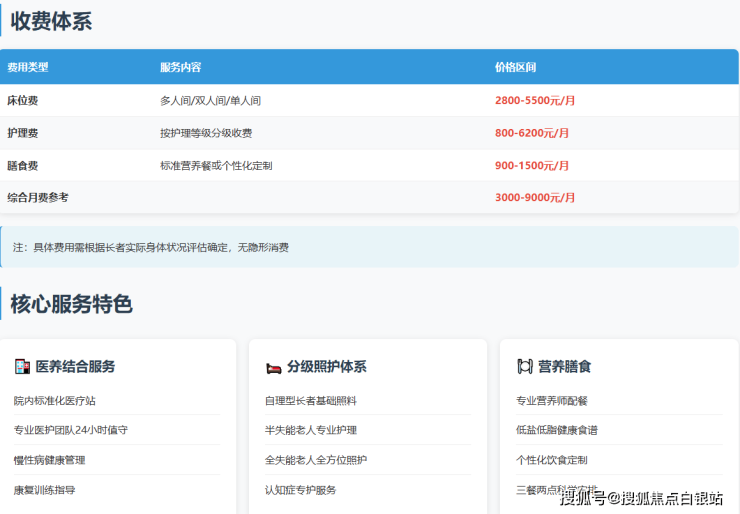Click the 800-6200元/月 nursing fee price
This screenshot has width=740, height=514.
pos(532,133)
